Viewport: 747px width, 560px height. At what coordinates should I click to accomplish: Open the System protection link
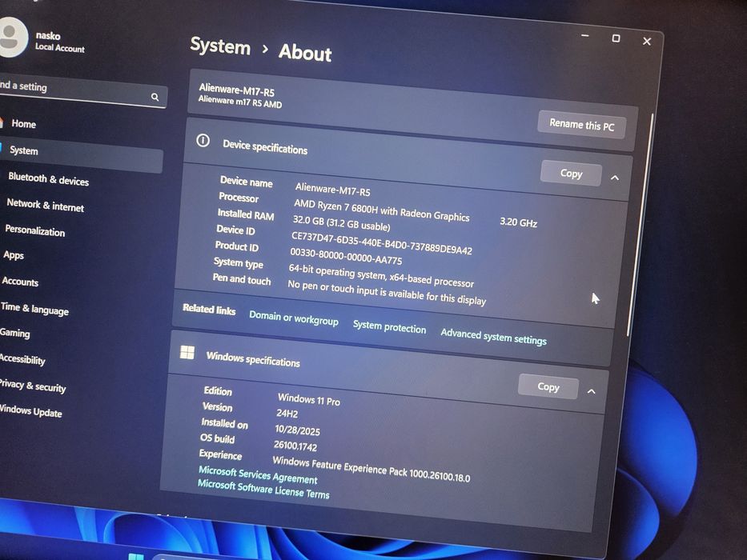(x=389, y=327)
